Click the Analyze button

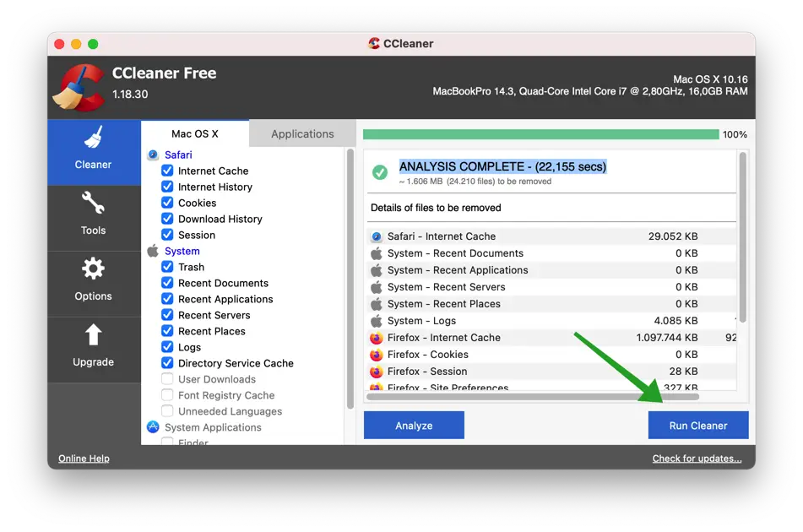pos(414,426)
